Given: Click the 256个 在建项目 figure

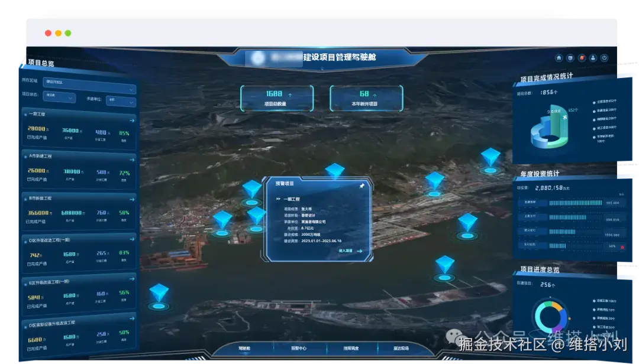Looking at the screenshot, I should (547, 285).
